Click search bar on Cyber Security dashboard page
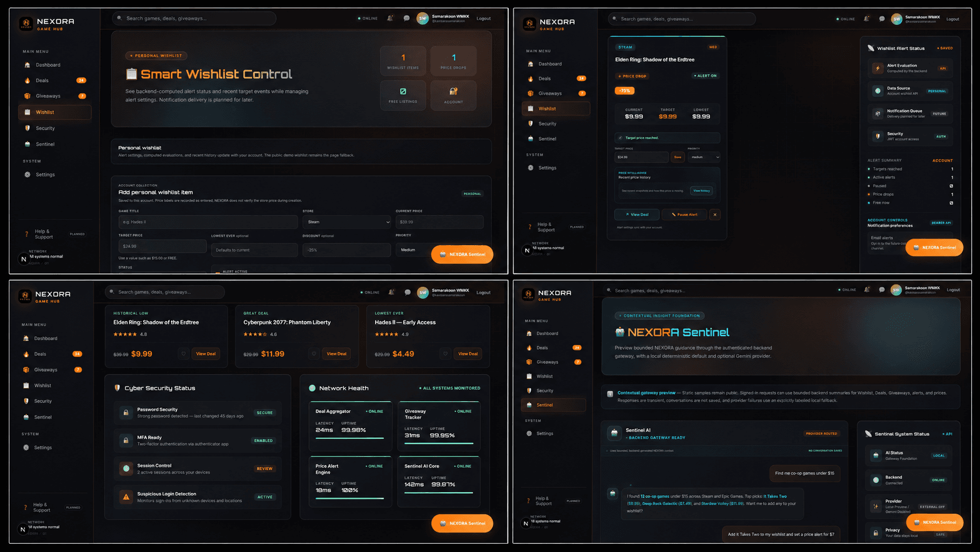Image resolution: width=980 pixels, height=552 pixels. pyautogui.click(x=165, y=292)
